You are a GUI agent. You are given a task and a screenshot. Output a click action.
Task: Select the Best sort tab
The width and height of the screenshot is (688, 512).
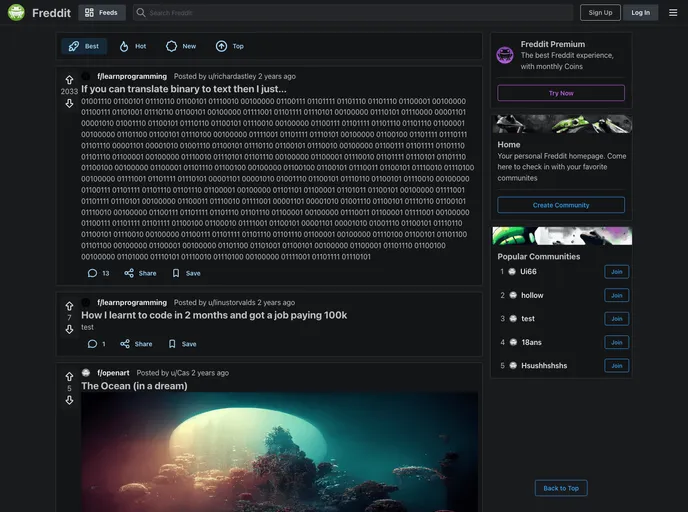pyautogui.click(x=84, y=46)
